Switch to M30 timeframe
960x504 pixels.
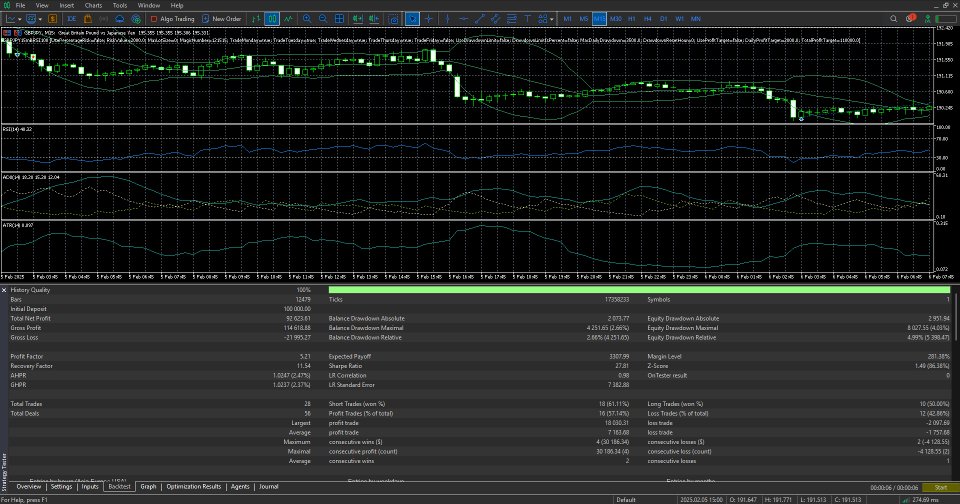click(616, 19)
